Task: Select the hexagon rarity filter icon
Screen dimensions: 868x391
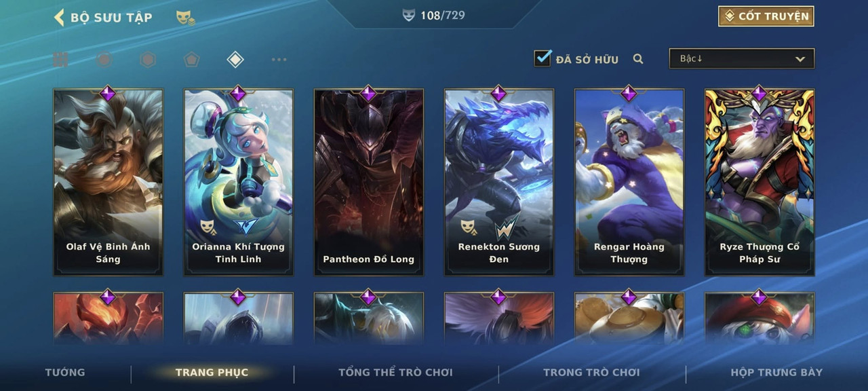Action: tap(148, 60)
